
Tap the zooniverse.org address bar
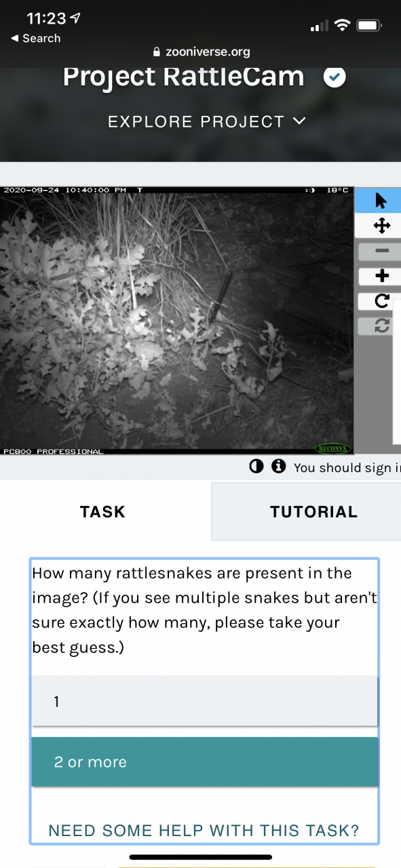click(x=202, y=52)
